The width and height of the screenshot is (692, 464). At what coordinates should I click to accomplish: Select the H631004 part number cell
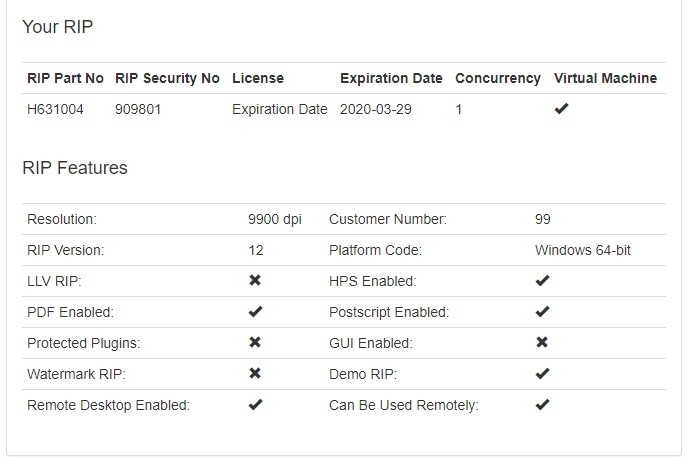[x=52, y=109]
